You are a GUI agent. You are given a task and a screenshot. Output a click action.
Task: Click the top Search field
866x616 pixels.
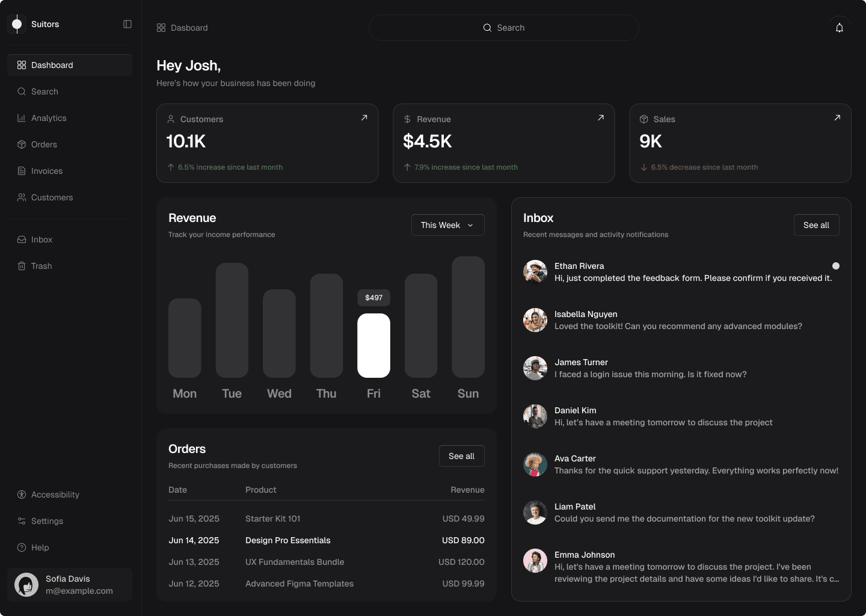click(503, 28)
